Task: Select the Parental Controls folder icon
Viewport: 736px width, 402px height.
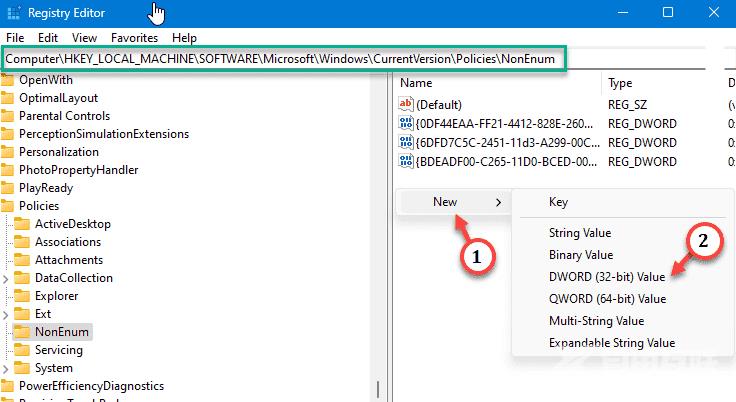Action: coord(7,116)
